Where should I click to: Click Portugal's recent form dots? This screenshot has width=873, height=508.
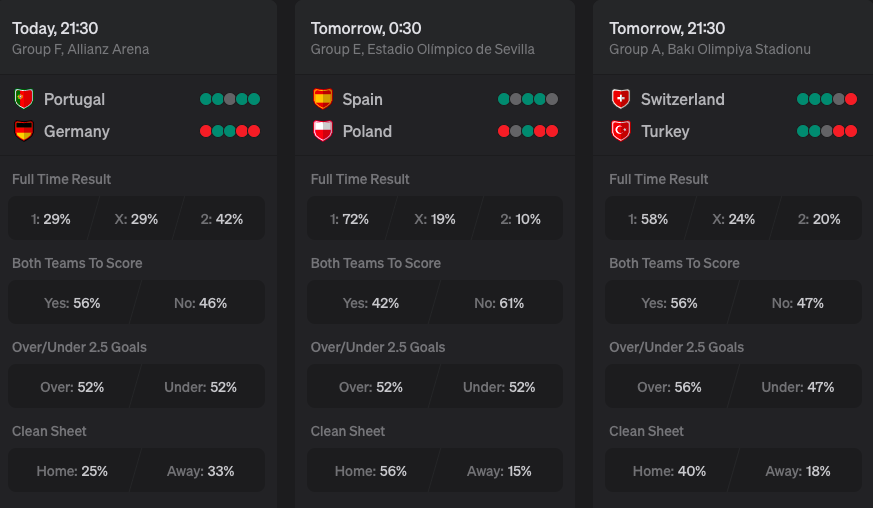(230, 99)
